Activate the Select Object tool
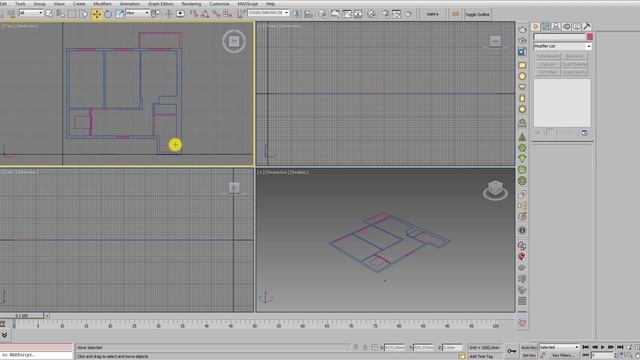This screenshot has height=360, width=640. [x=49, y=14]
